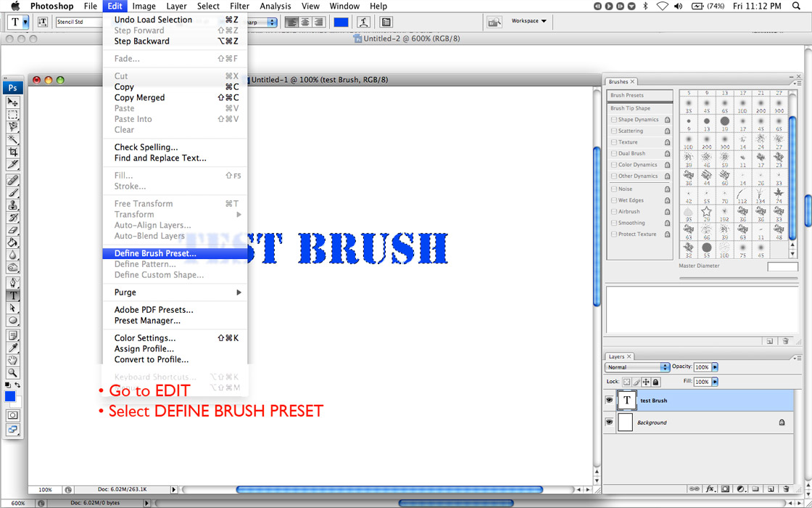
Task: Enable the Wet Edges checkbox
Action: click(614, 200)
